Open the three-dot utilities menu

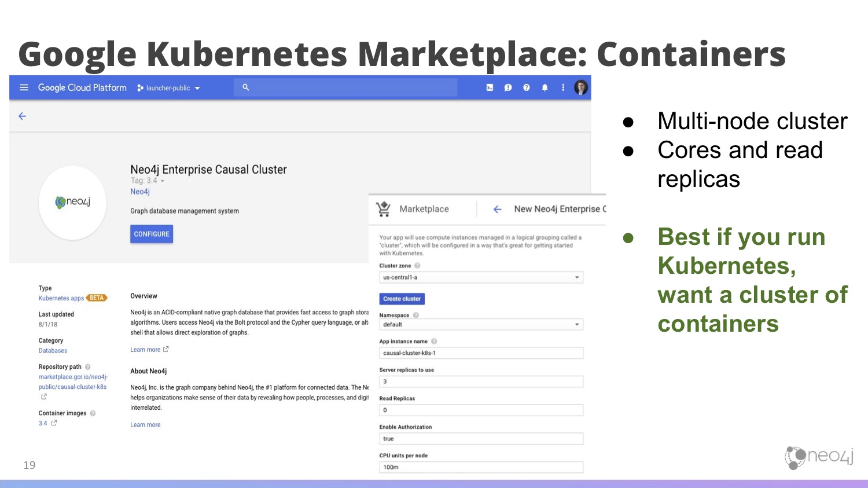pyautogui.click(x=562, y=87)
